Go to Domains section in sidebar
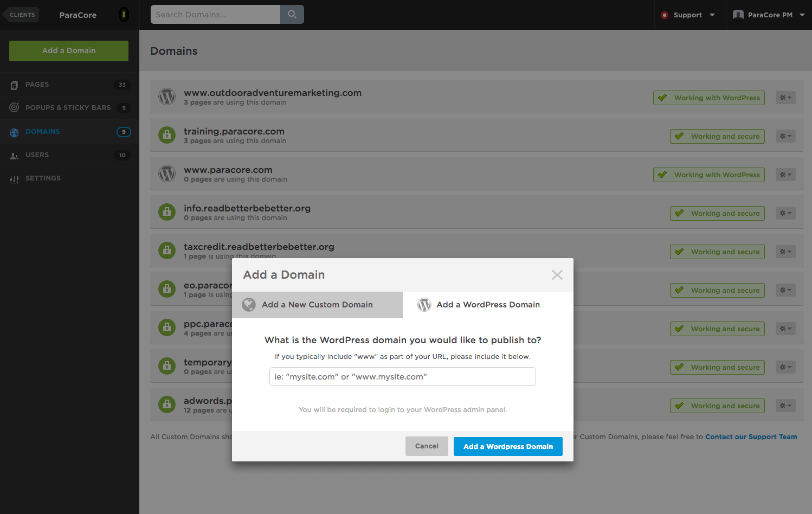This screenshot has width=812, height=514. pyautogui.click(x=69, y=132)
